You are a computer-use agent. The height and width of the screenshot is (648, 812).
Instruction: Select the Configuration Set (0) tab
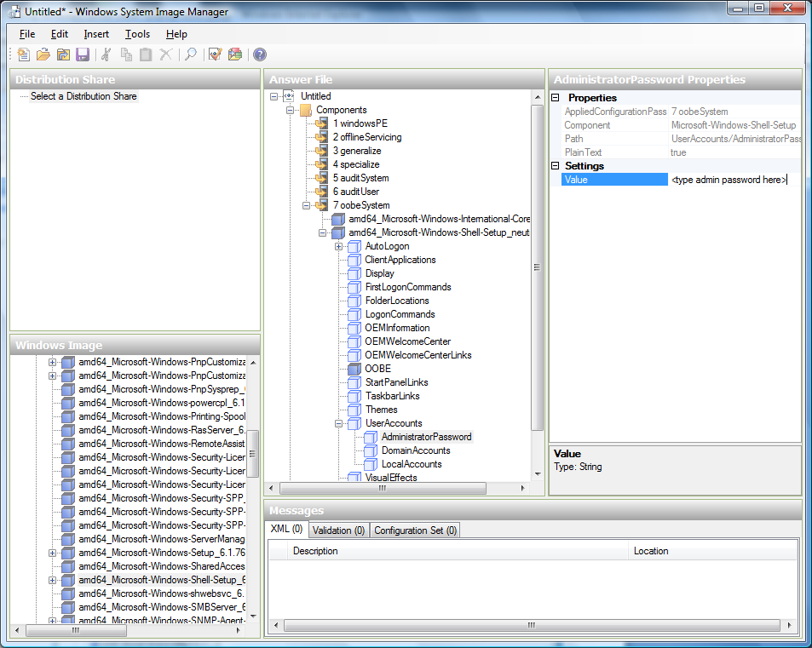pos(415,529)
